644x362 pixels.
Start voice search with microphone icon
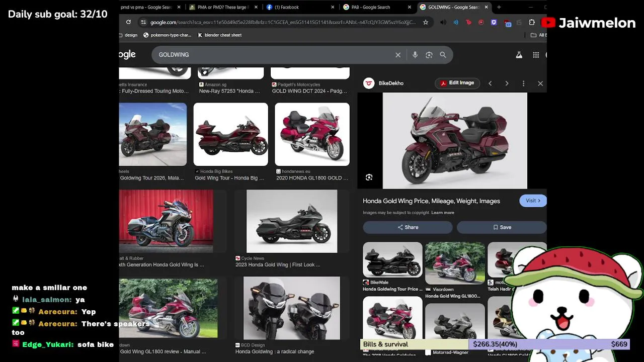click(415, 55)
